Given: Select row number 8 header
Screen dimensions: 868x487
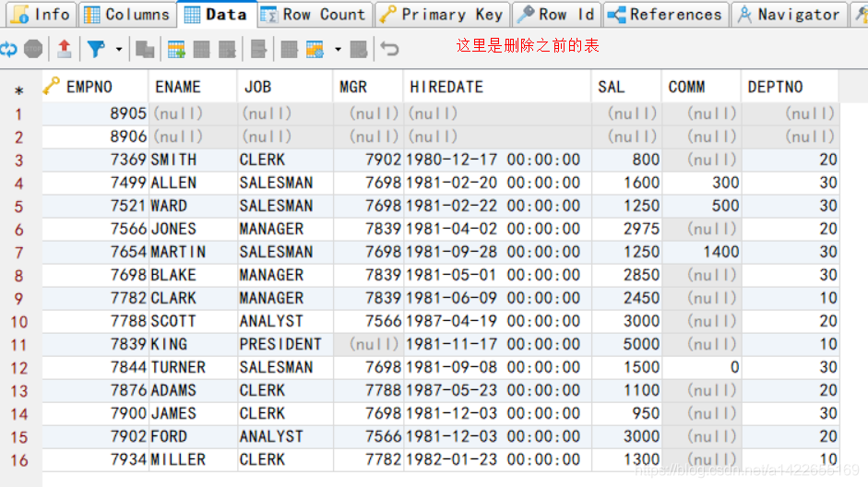Looking at the screenshot, I should (18, 276).
